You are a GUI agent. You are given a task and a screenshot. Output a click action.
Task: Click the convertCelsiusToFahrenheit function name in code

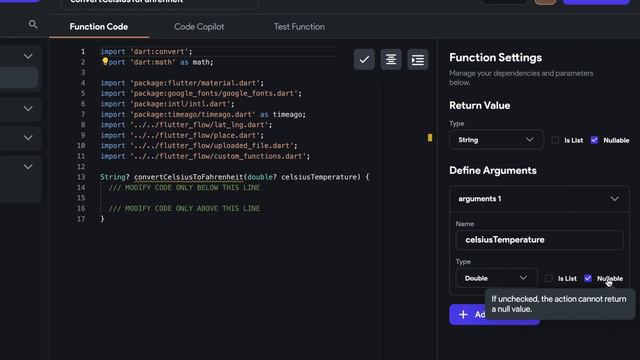[x=189, y=177]
